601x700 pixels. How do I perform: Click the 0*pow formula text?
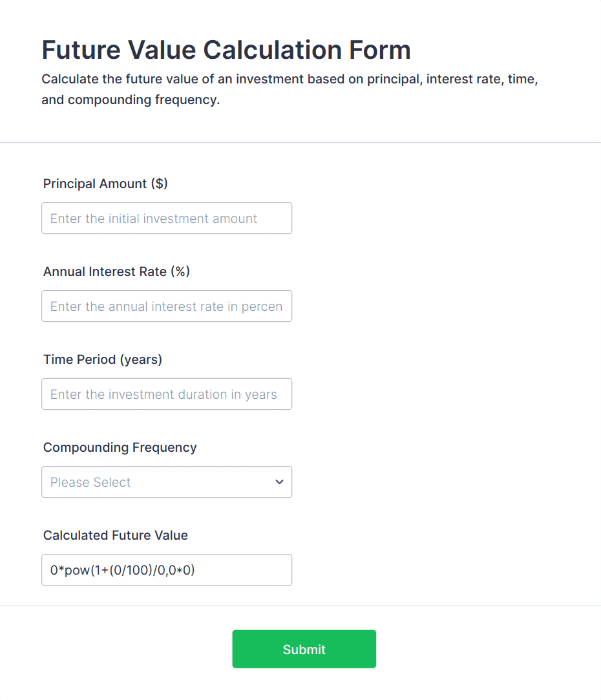[123, 570]
